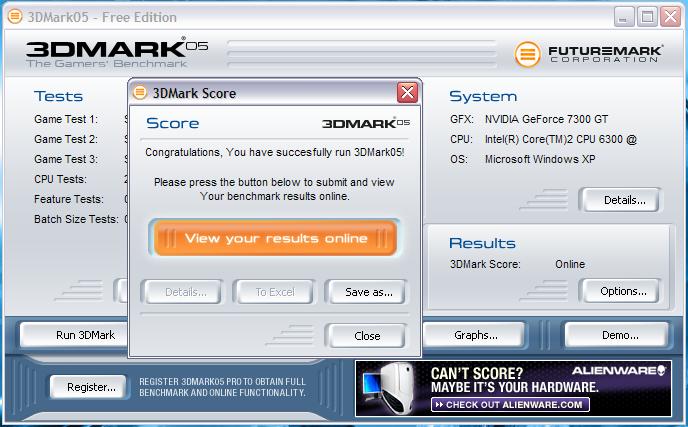The image size is (688, 427).
Task: Click the 3DMark05 window title bar icon
Action: click(x=15, y=17)
